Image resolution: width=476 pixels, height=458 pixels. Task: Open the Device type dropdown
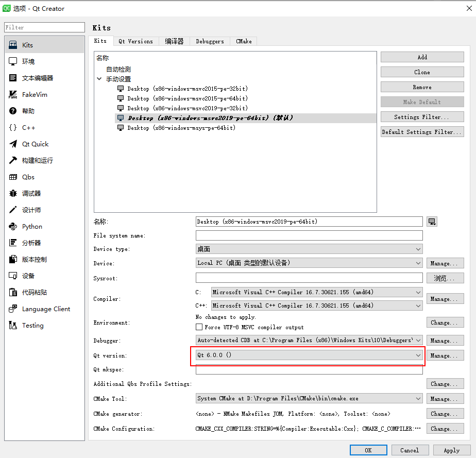pyautogui.click(x=309, y=249)
